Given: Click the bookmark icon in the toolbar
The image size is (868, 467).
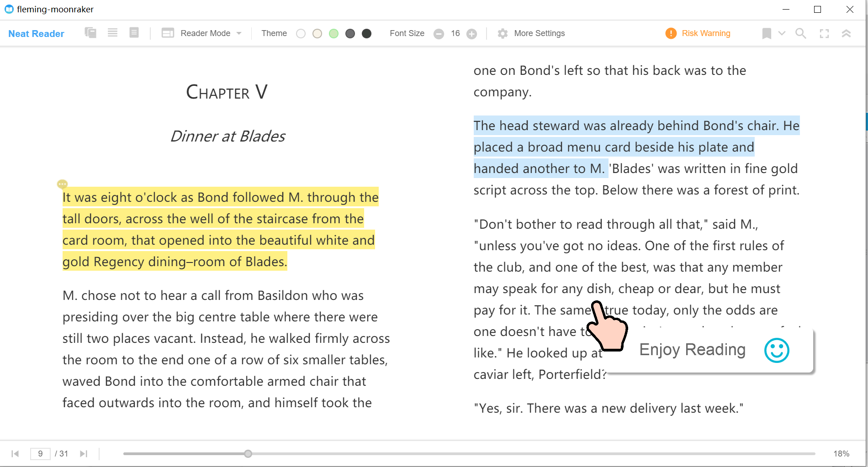Looking at the screenshot, I should coord(767,33).
